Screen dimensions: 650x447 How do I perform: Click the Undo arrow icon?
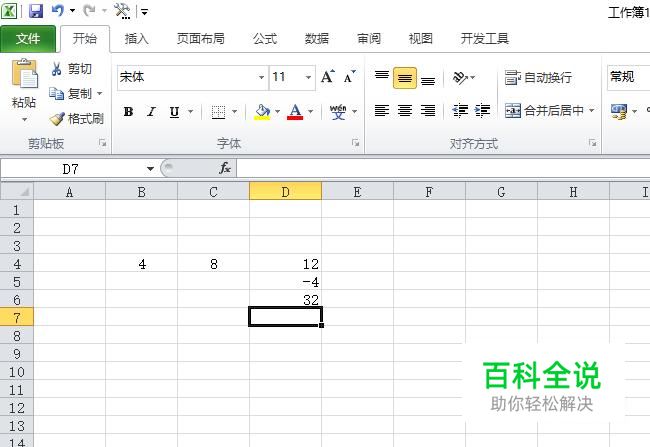click(58, 10)
